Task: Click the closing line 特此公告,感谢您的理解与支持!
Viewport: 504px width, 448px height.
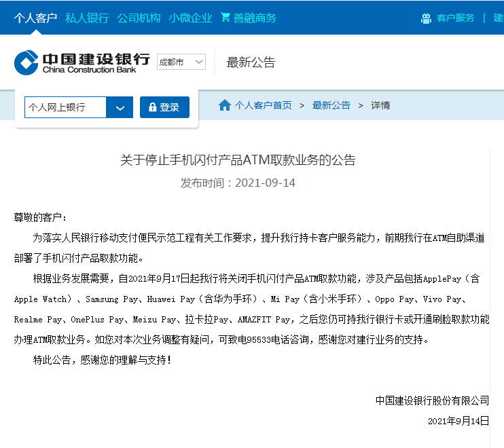Action: coord(102,360)
